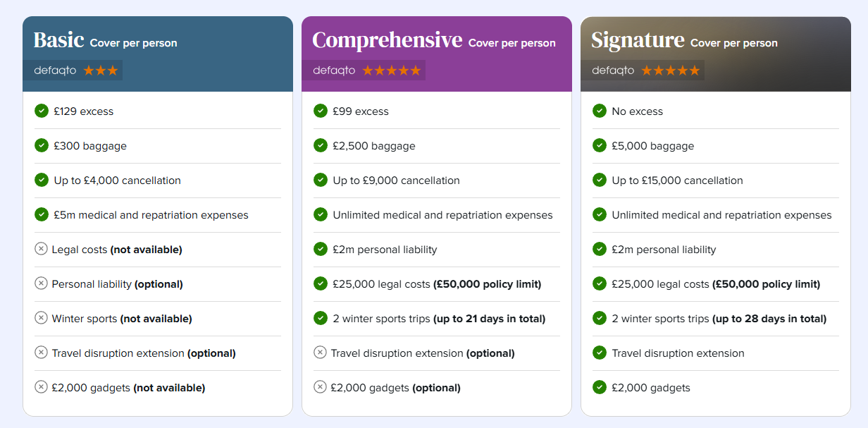Screen dimensions: 868x428
Task: Click the check icon beside Signature Travel disruption extension
Action: click(600, 353)
